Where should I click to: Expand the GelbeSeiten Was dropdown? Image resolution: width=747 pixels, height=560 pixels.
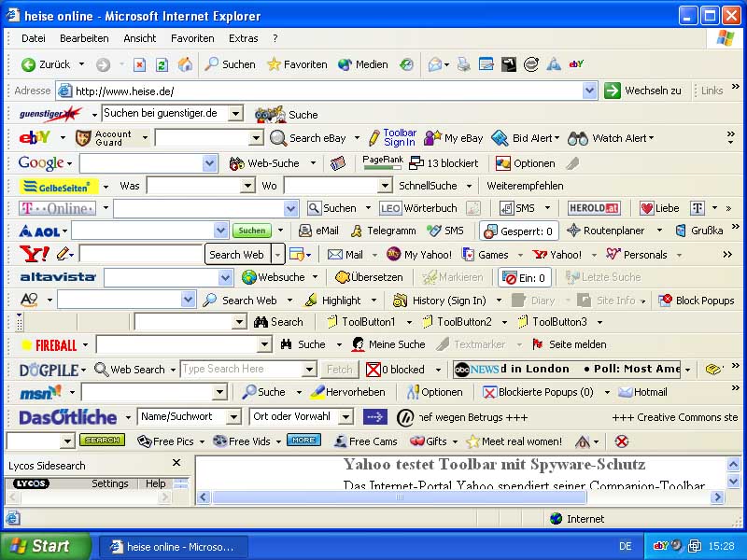click(x=247, y=186)
